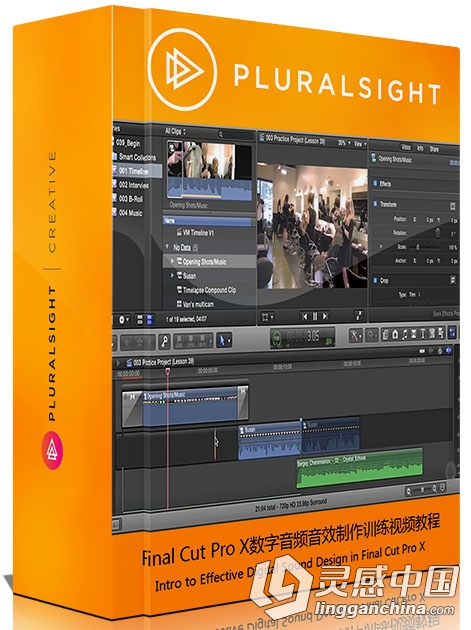This screenshot has width=471, height=630.
Task: Open the retime speed menu
Action: point(372,334)
